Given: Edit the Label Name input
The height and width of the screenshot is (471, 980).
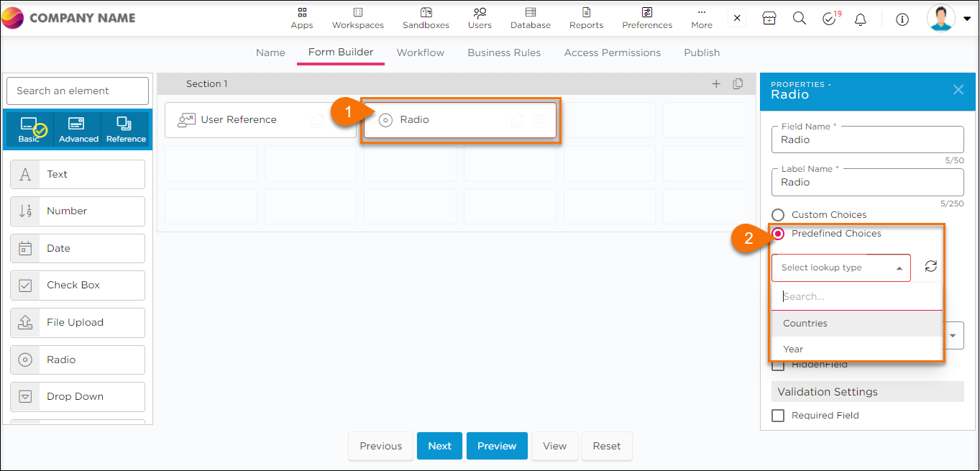Looking at the screenshot, I should [x=868, y=182].
